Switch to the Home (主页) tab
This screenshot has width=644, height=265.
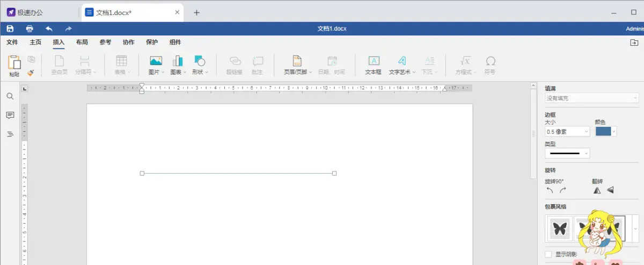(35, 42)
